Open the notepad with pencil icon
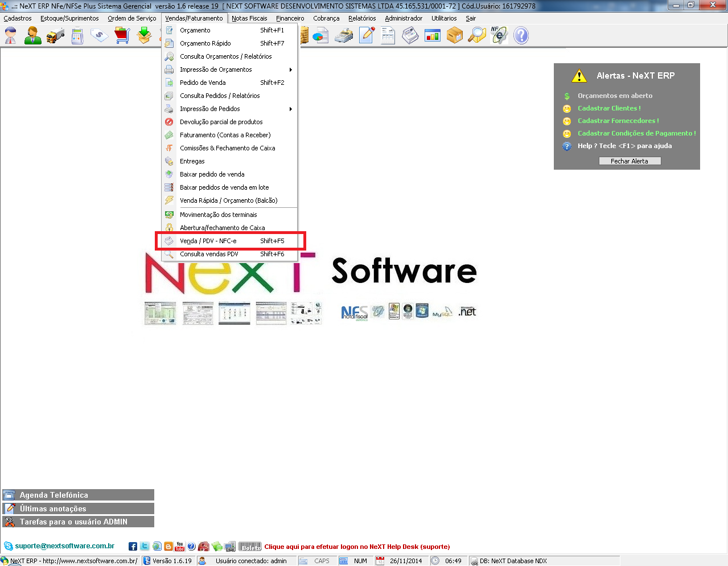 click(x=367, y=36)
